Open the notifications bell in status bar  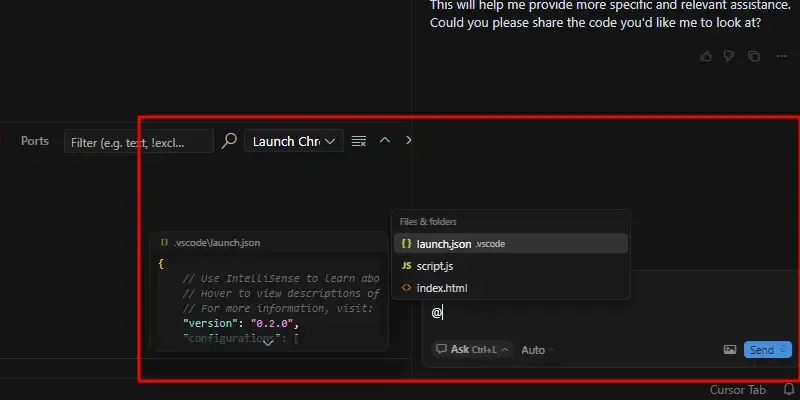[789, 390]
